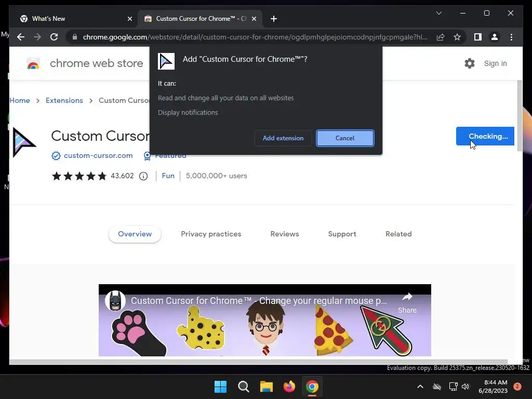Click the chrome web store title text
The height and width of the screenshot is (399, 532).
click(96, 63)
